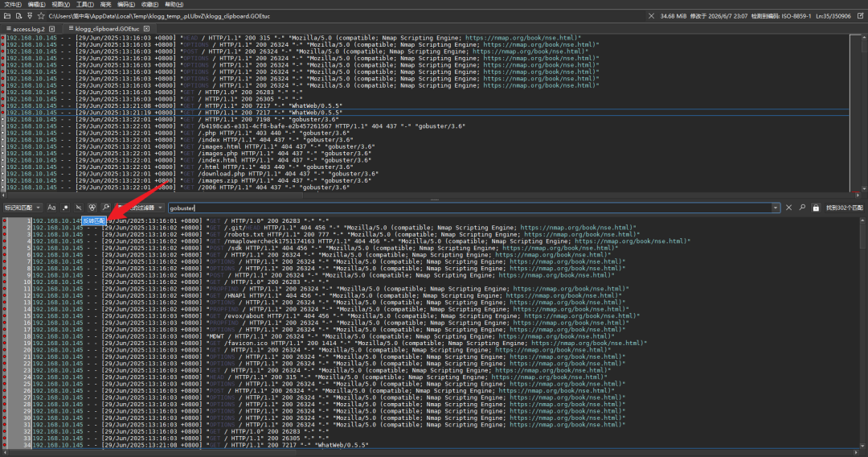Click the favorites star icon
Image resolution: width=868 pixels, height=457 pixels.
pyautogui.click(x=41, y=16)
